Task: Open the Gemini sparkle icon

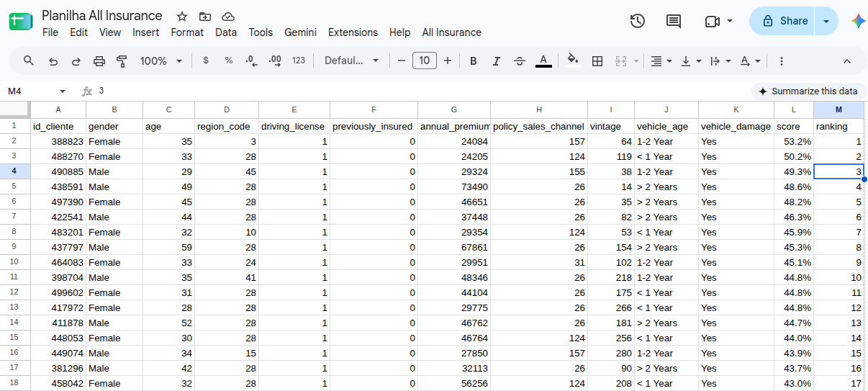Action: click(858, 21)
